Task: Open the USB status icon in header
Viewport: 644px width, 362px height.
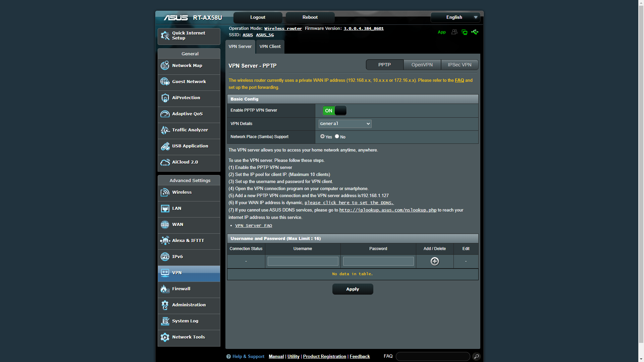Action: point(475,32)
